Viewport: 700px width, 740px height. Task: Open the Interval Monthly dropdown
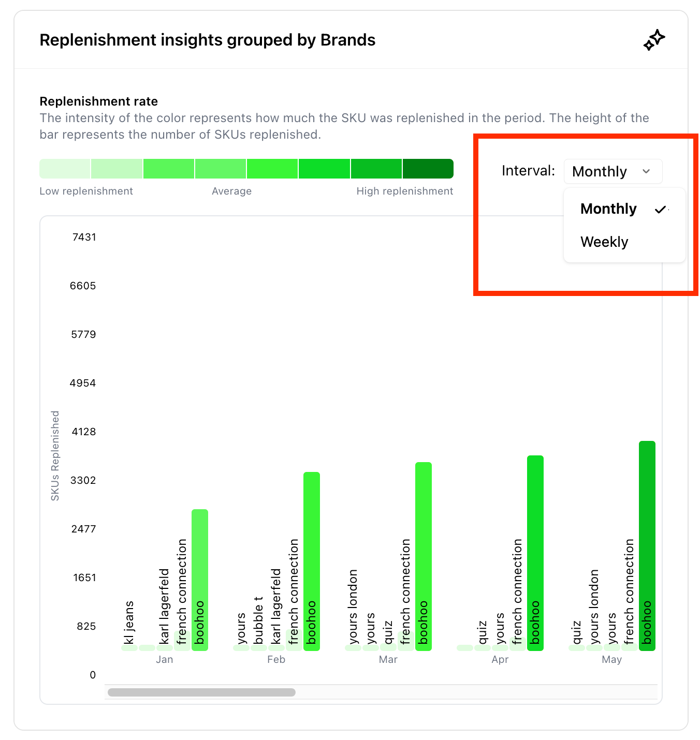613,171
